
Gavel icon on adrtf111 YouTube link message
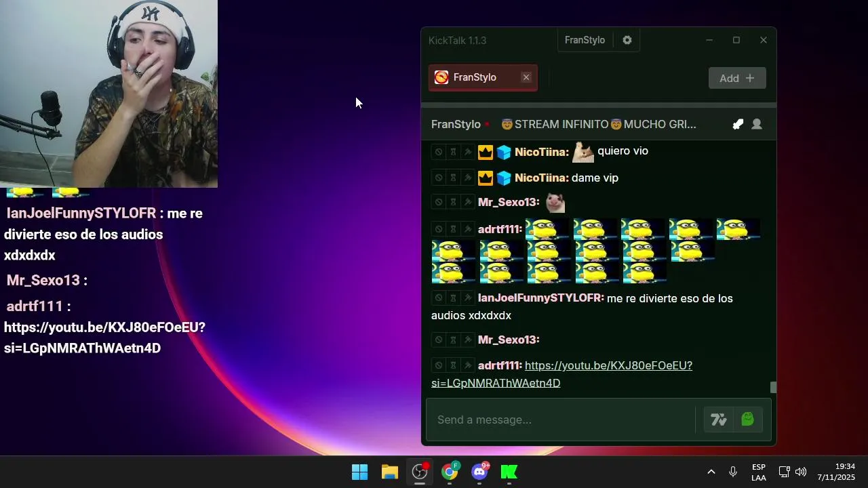(467, 365)
